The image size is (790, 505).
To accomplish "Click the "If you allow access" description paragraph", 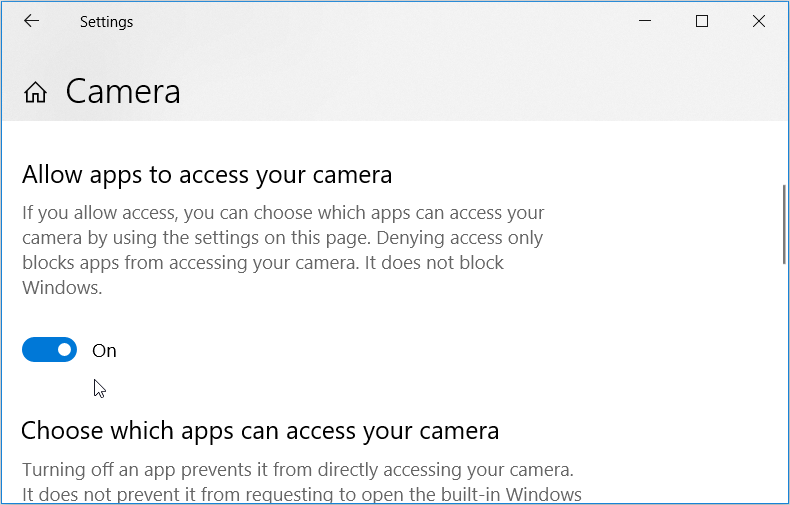I will tap(283, 238).
